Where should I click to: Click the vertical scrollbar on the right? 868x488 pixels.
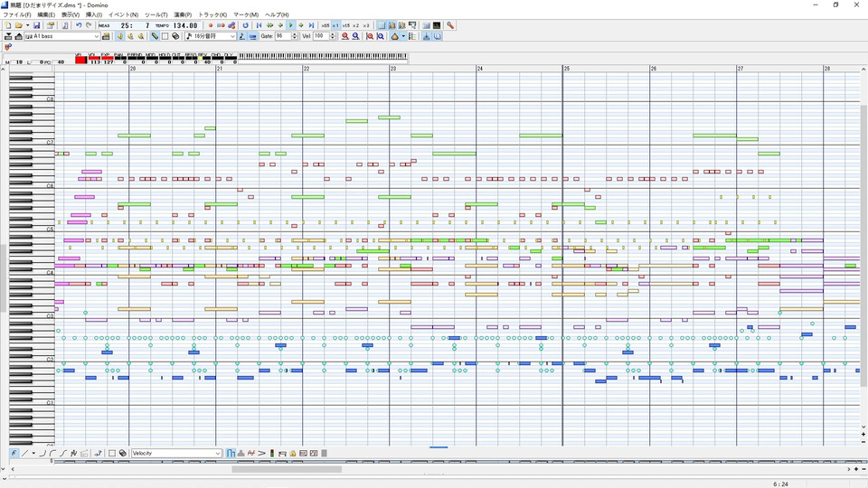[863, 246]
